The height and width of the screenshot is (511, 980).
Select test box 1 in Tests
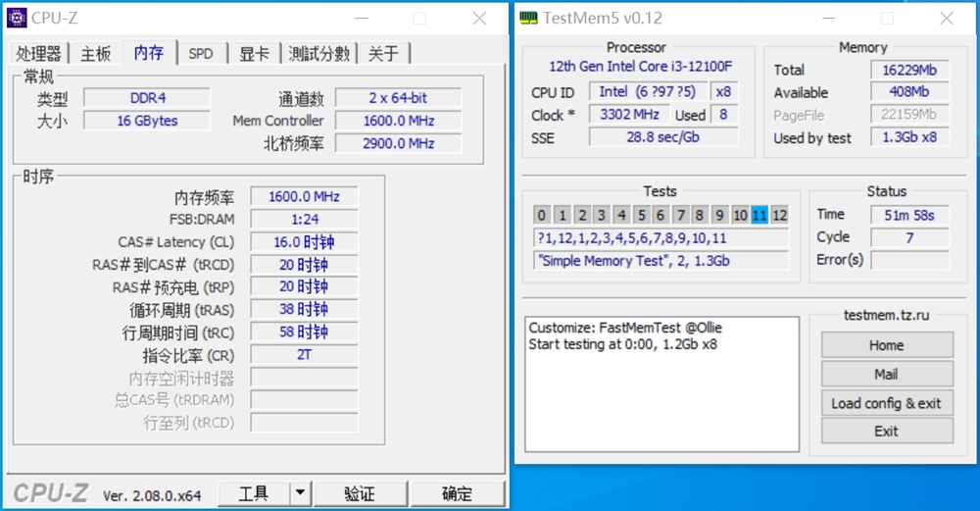(562, 215)
